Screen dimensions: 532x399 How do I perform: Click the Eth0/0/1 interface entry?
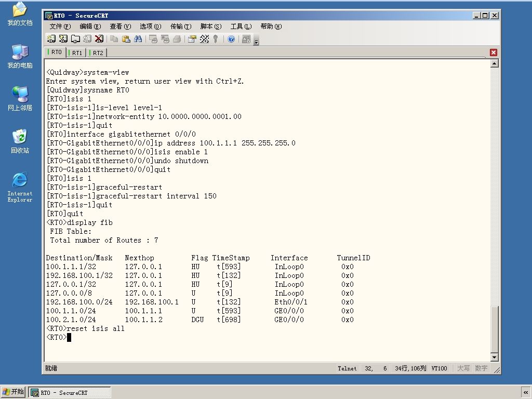[291, 302]
